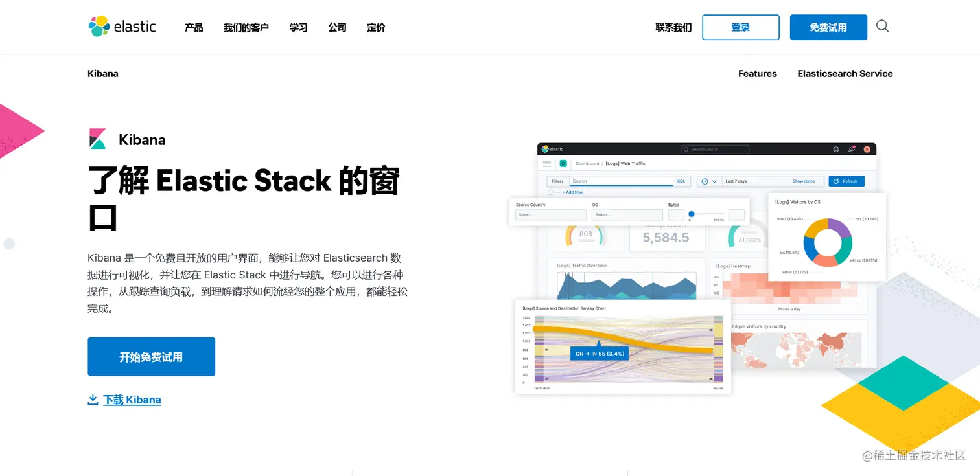Open the OS select dropdown

627,214
